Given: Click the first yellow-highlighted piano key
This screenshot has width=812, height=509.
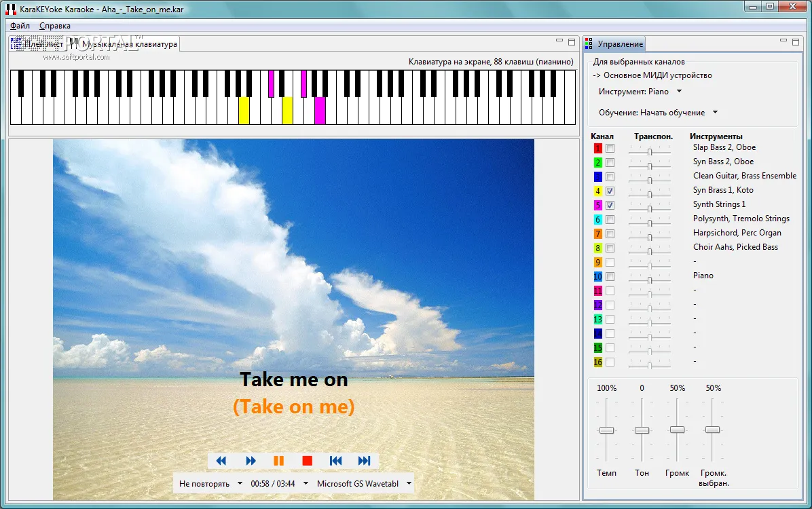Looking at the screenshot, I should pyautogui.click(x=244, y=111).
